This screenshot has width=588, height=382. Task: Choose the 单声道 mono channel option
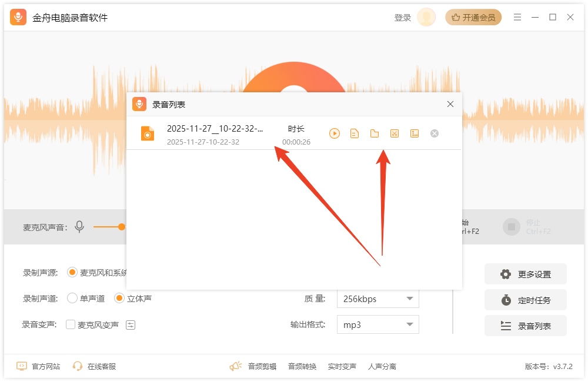71,298
